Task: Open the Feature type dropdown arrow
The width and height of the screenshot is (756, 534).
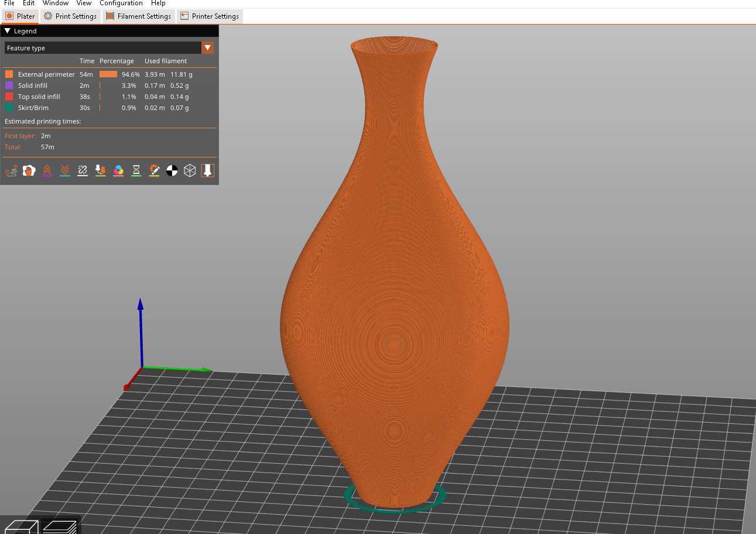Action: coord(207,48)
